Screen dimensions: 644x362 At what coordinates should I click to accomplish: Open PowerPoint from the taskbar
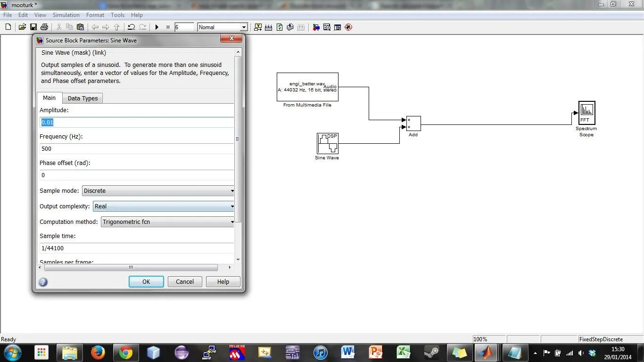[x=376, y=353]
